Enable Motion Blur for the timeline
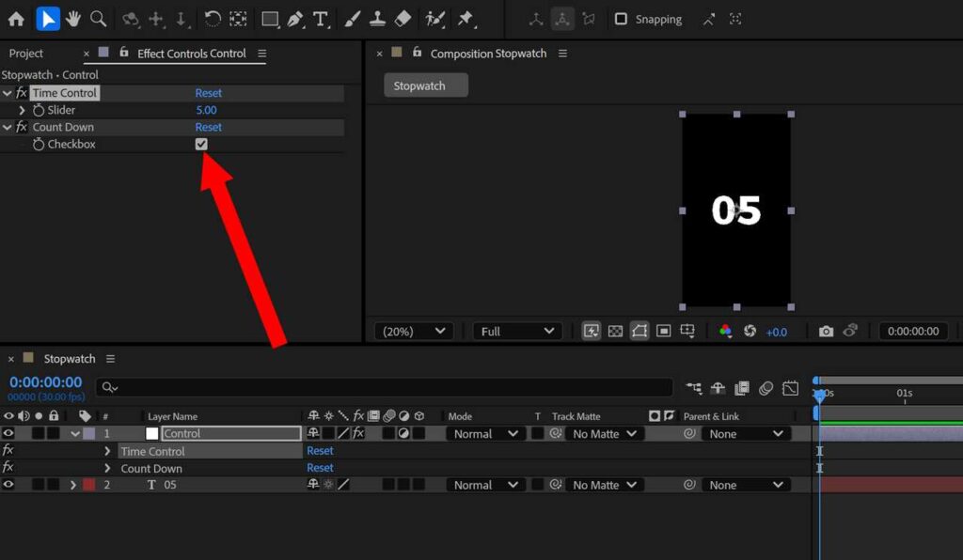This screenshot has width=963, height=560. (766, 388)
